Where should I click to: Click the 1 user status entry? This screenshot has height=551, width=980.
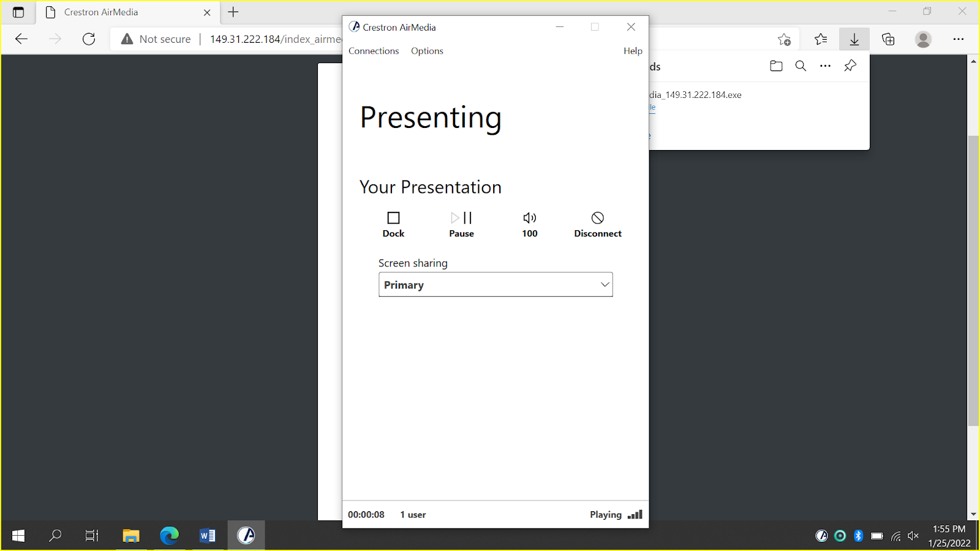(x=413, y=515)
